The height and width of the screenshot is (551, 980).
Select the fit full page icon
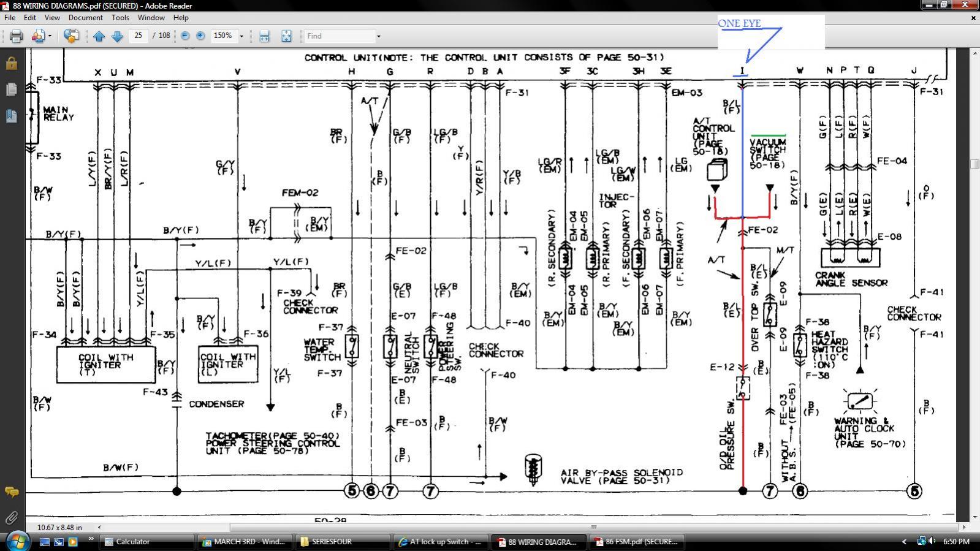pyautogui.click(x=286, y=36)
